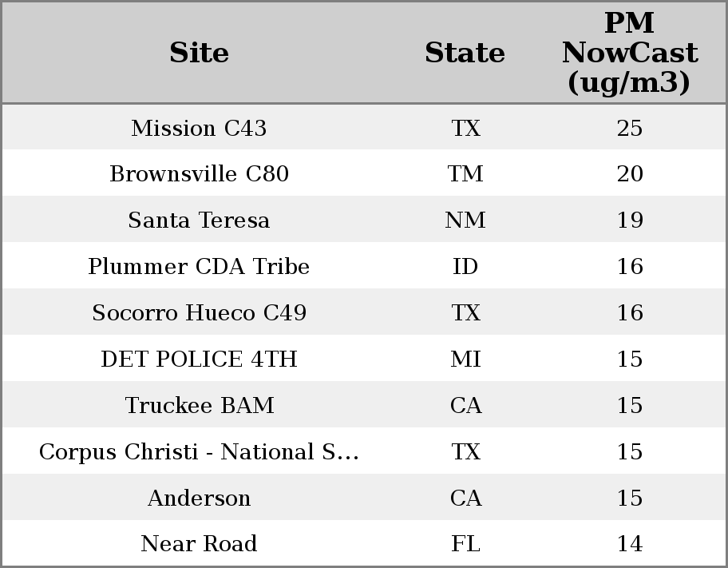Select the FL state cell
This screenshot has height=568, width=728.
coord(465,544)
